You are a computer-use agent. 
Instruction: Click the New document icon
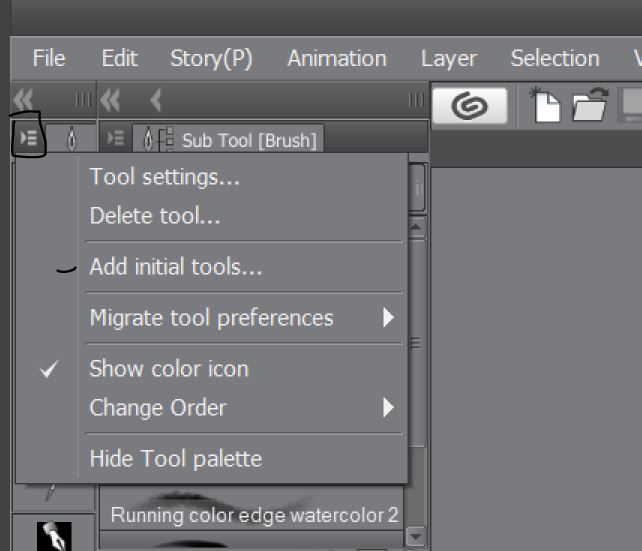coord(545,106)
